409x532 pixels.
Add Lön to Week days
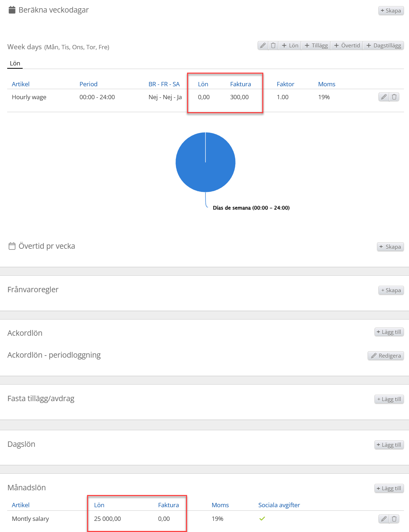tap(290, 46)
